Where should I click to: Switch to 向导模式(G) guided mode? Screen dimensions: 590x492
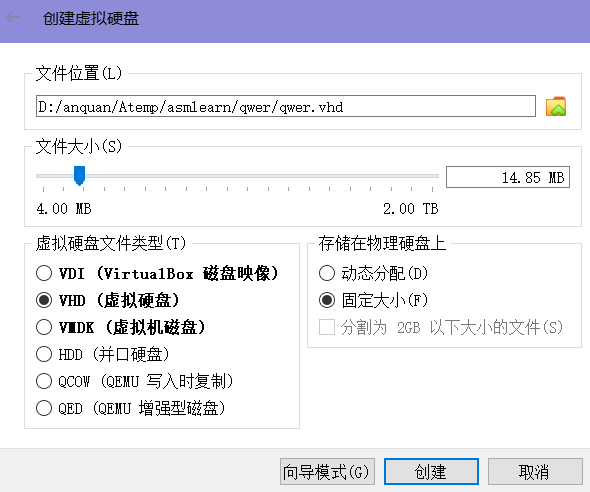(x=327, y=471)
